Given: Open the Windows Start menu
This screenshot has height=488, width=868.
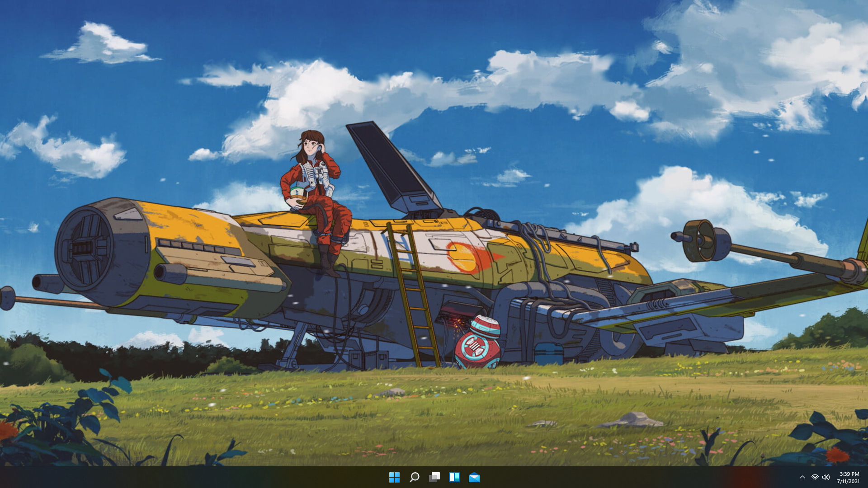Looking at the screenshot, I should pos(394,477).
